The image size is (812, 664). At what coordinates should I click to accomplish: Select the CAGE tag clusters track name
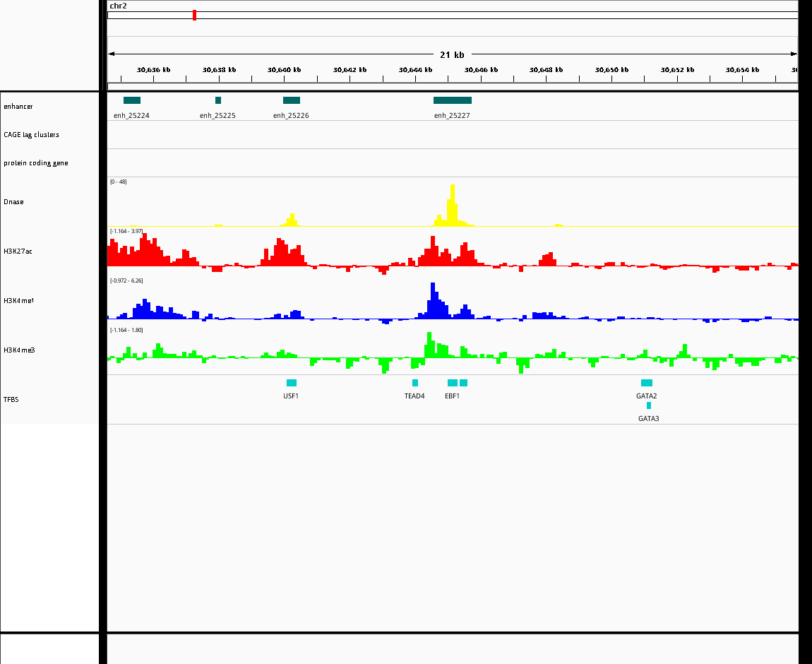[31, 135]
